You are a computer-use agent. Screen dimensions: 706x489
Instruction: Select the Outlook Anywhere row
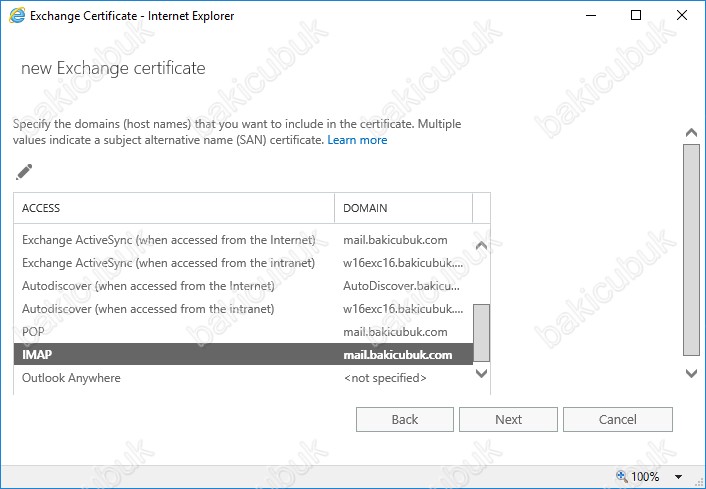[x=243, y=378]
